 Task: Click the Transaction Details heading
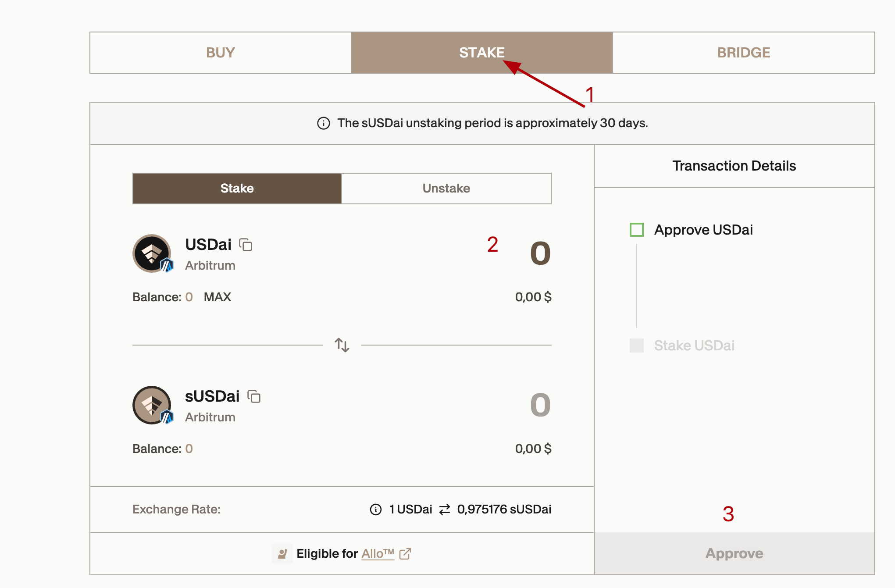point(735,166)
